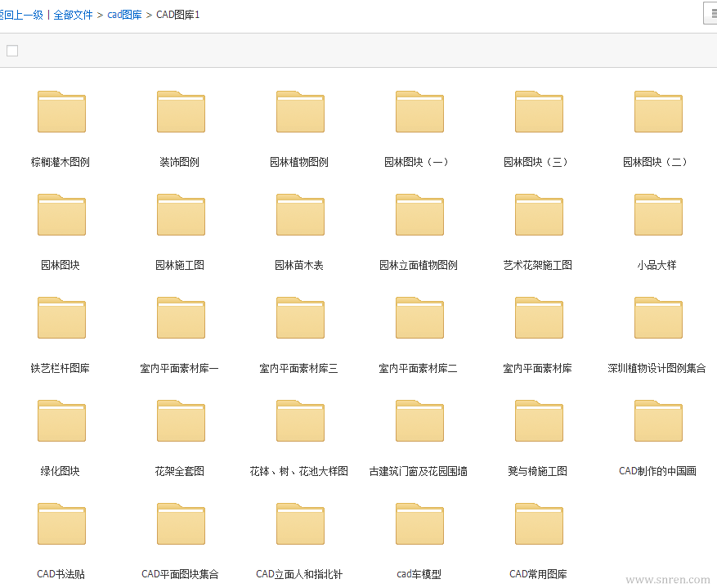Image resolution: width=717 pixels, height=588 pixels.
Task: Open the 绿化图块 folder icon
Action: tap(62, 420)
